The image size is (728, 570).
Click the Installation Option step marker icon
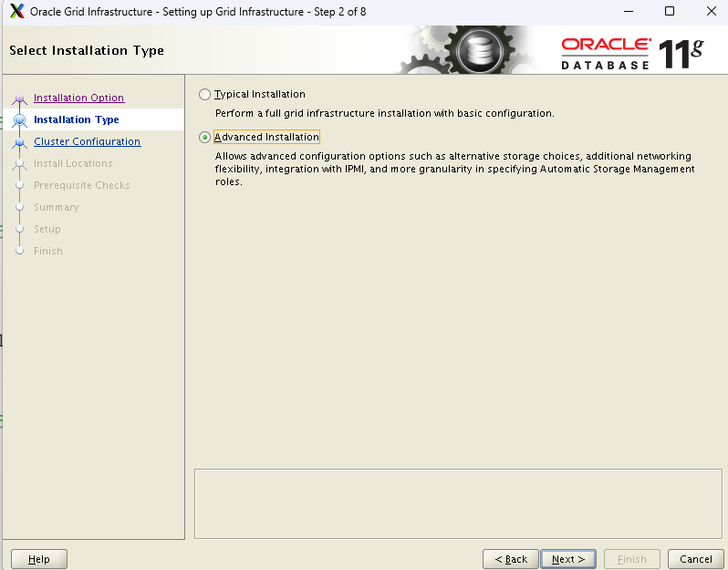pyautogui.click(x=19, y=98)
